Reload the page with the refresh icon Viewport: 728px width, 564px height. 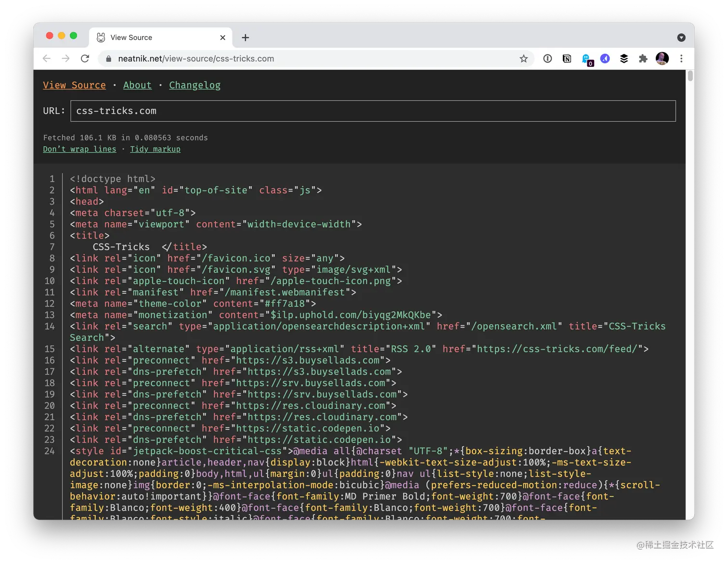tap(85, 59)
